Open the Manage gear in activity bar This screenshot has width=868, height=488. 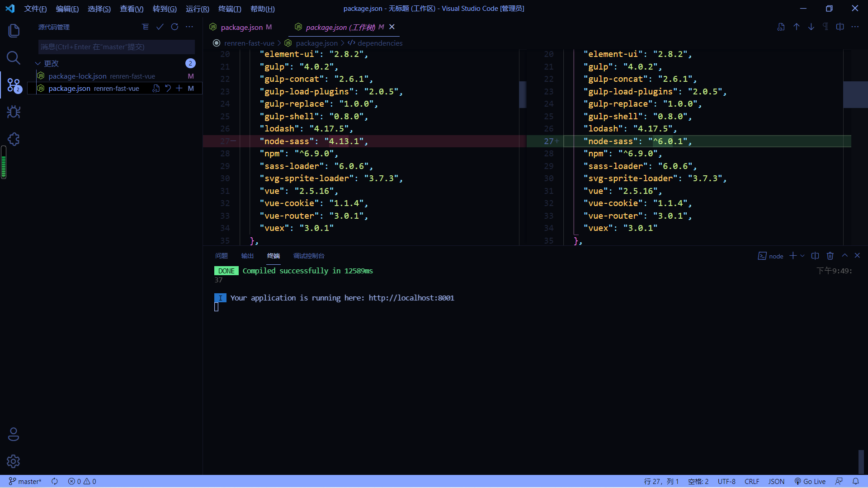click(x=14, y=461)
